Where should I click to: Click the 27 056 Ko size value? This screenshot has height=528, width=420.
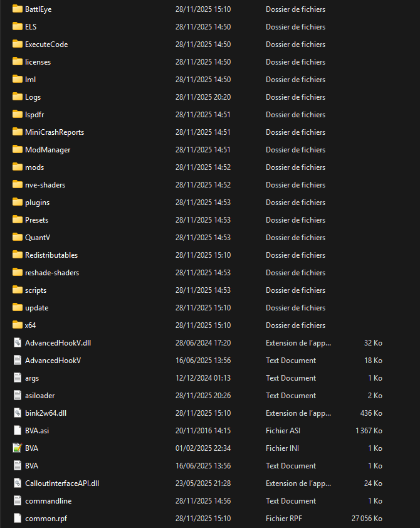click(367, 519)
